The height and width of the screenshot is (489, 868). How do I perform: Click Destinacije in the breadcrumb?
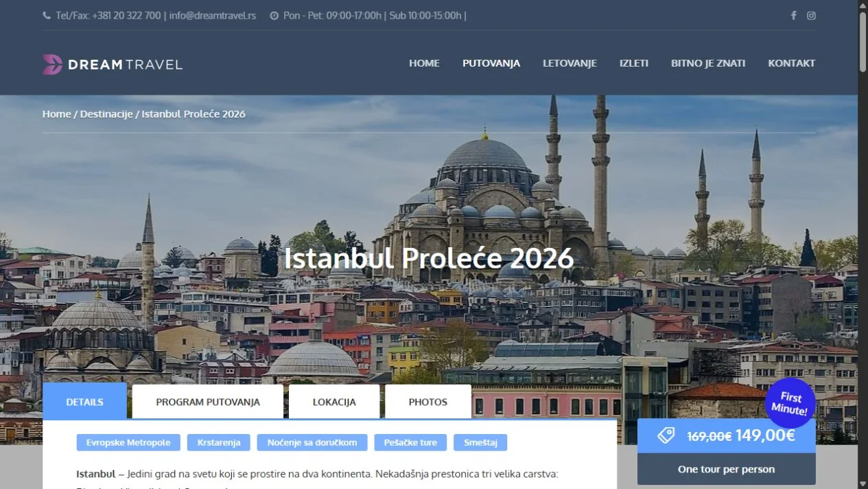(x=106, y=114)
